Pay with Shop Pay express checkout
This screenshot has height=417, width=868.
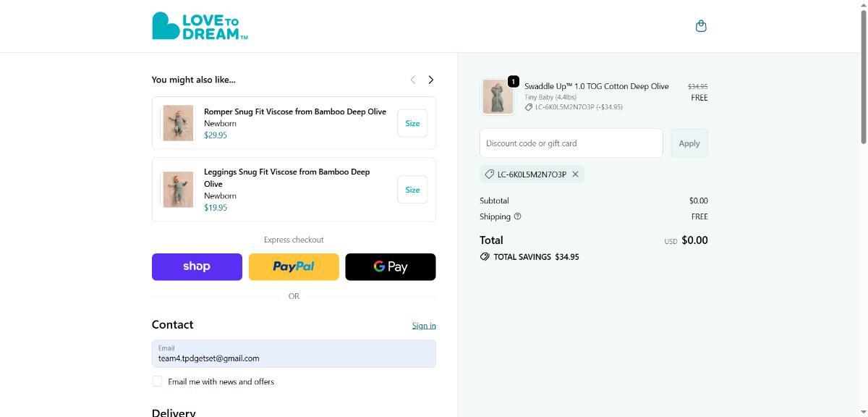coord(197,266)
